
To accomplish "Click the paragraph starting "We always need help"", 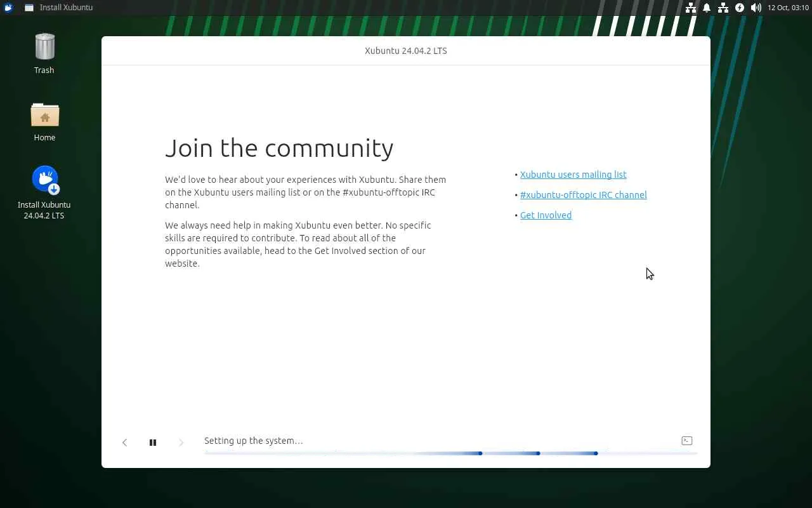I will 298,244.
